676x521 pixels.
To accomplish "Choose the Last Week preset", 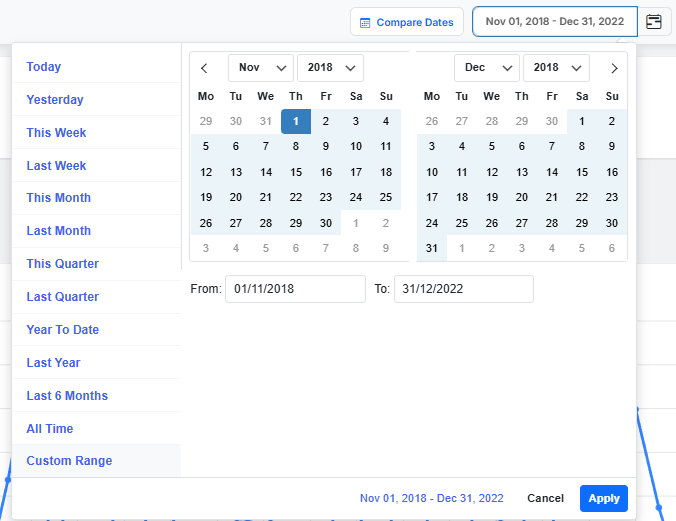I will [x=57, y=166].
